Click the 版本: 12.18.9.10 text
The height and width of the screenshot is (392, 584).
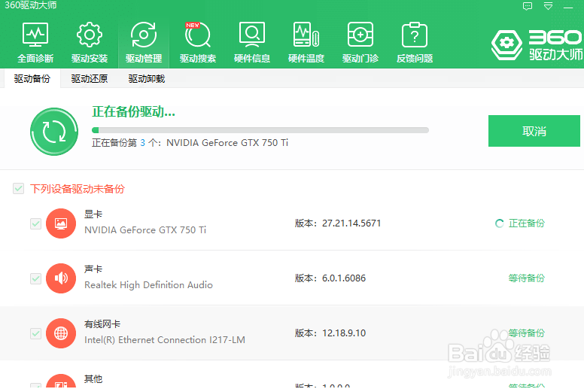point(330,333)
